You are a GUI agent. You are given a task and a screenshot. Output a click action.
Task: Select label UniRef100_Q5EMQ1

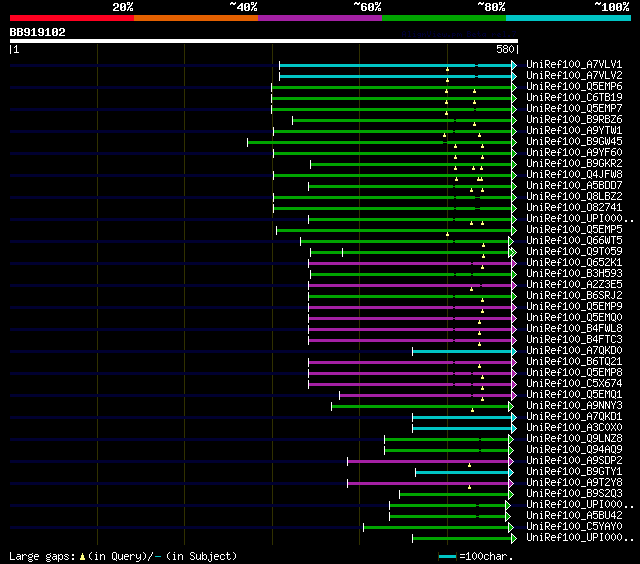574,395
